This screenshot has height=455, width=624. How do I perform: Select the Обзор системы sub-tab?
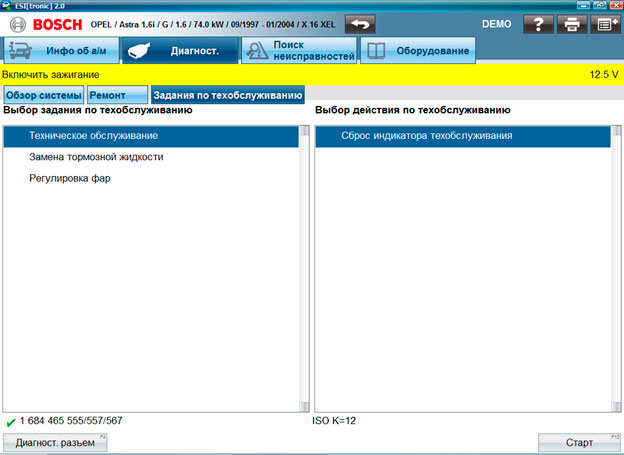(x=42, y=95)
